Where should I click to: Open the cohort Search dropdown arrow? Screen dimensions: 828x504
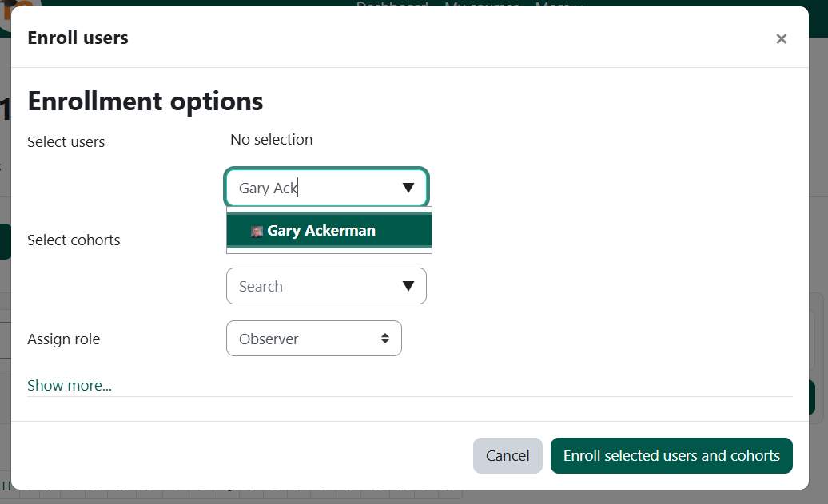[408, 286]
